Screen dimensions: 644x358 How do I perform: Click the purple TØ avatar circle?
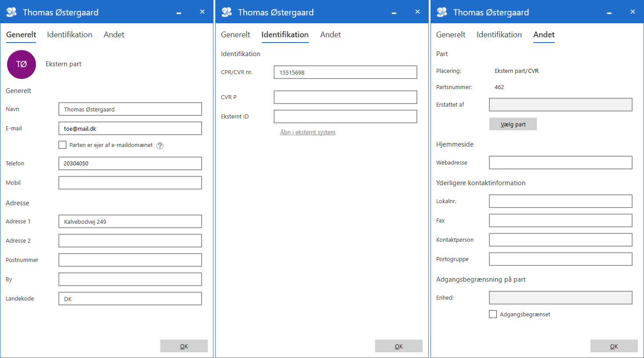pyautogui.click(x=22, y=64)
